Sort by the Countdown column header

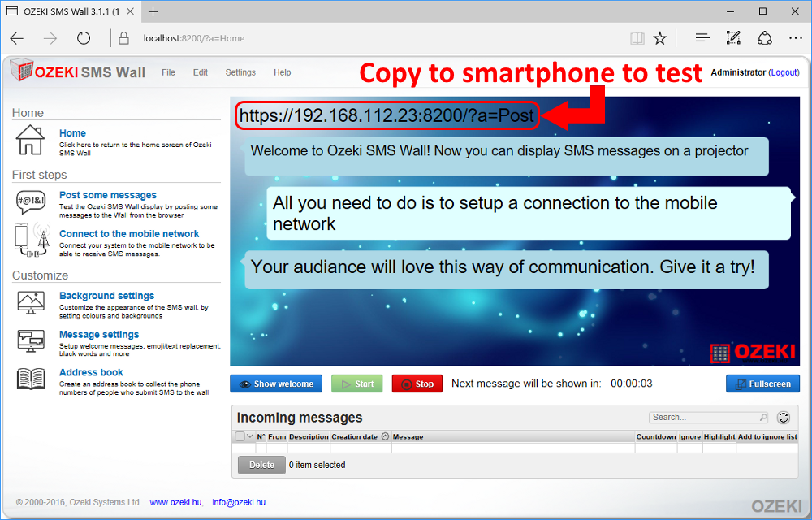tap(656, 436)
